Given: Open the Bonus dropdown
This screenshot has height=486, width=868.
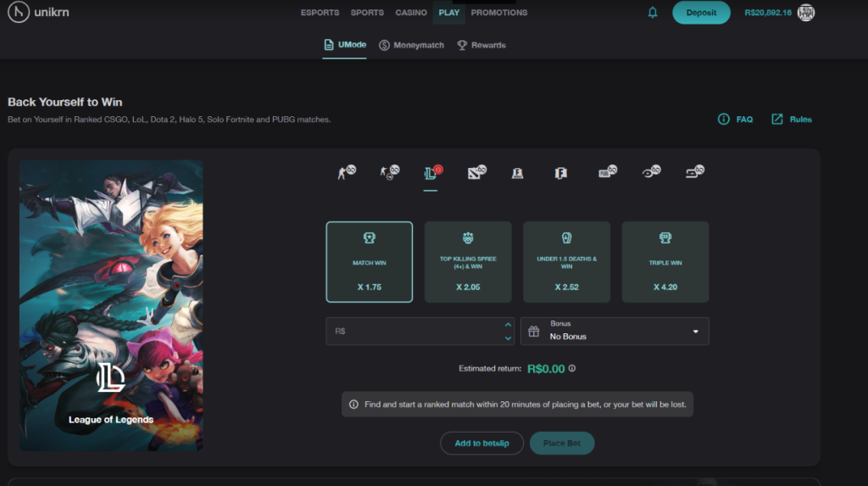Looking at the screenshot, I should pos(615,332).
